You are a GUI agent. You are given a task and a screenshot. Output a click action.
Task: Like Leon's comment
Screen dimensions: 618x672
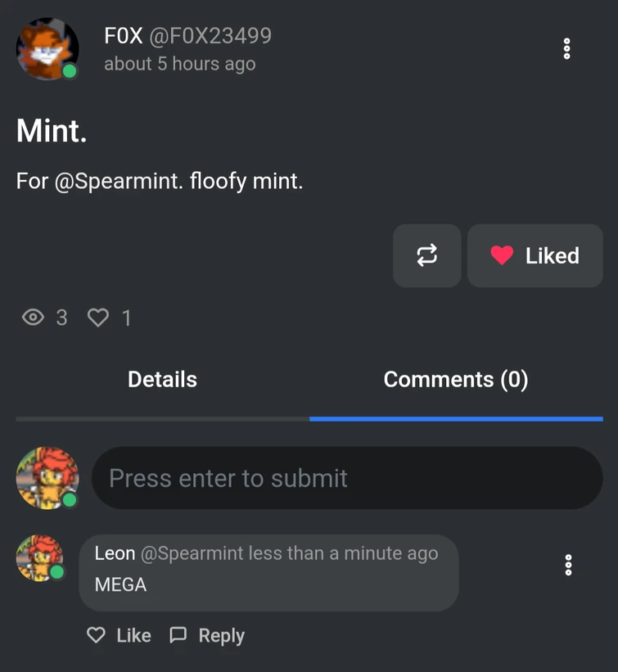point(120,635)
